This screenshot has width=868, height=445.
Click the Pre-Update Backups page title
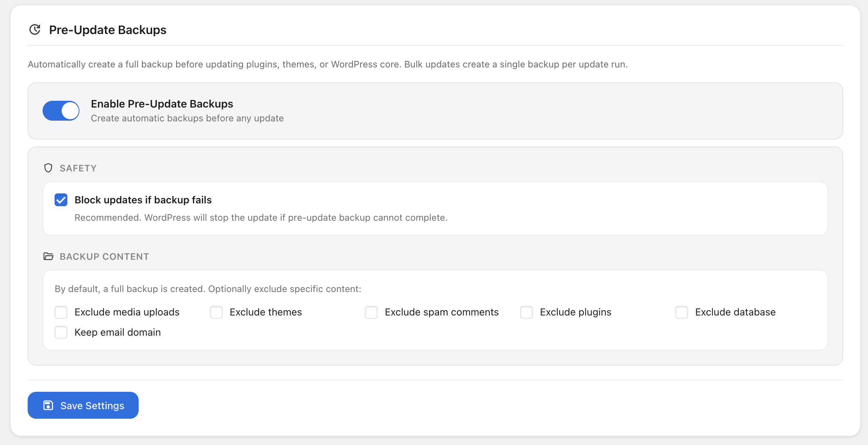(x=107, y=30)
